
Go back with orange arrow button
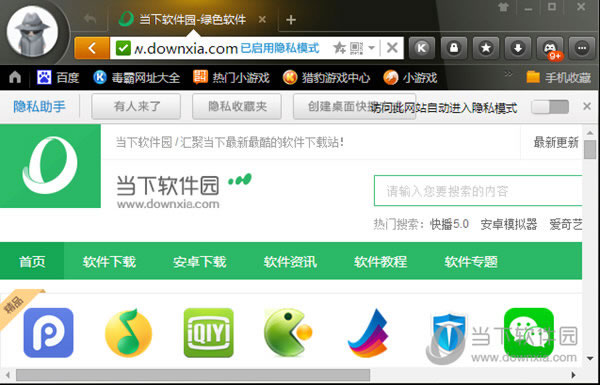point(92,48)
